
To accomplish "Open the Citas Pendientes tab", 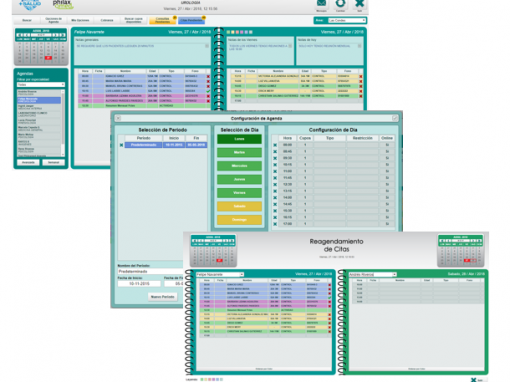I will pos(192,20).
